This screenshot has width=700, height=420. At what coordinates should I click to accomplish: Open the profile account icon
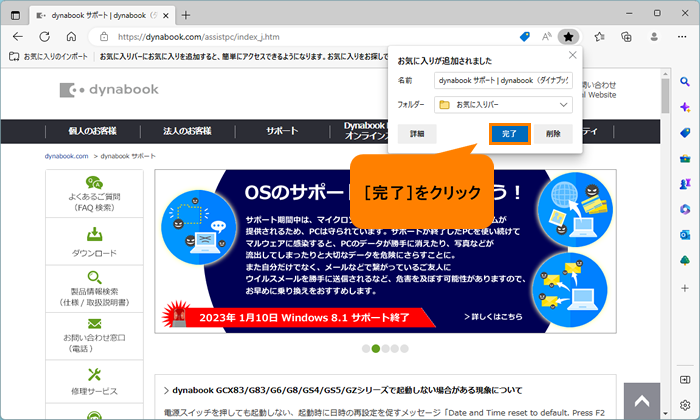pyautogui.click(x=654, y=37)
